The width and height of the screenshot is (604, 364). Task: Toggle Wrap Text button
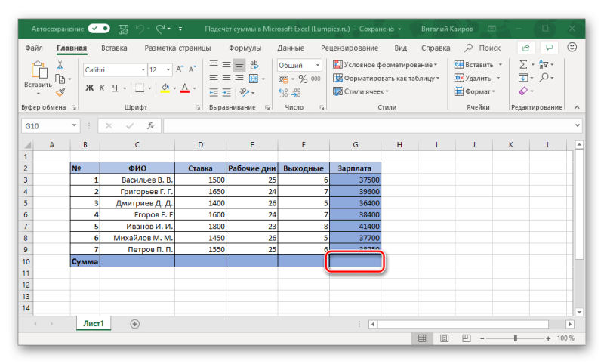pyautogui.click(x=254, y=64)
